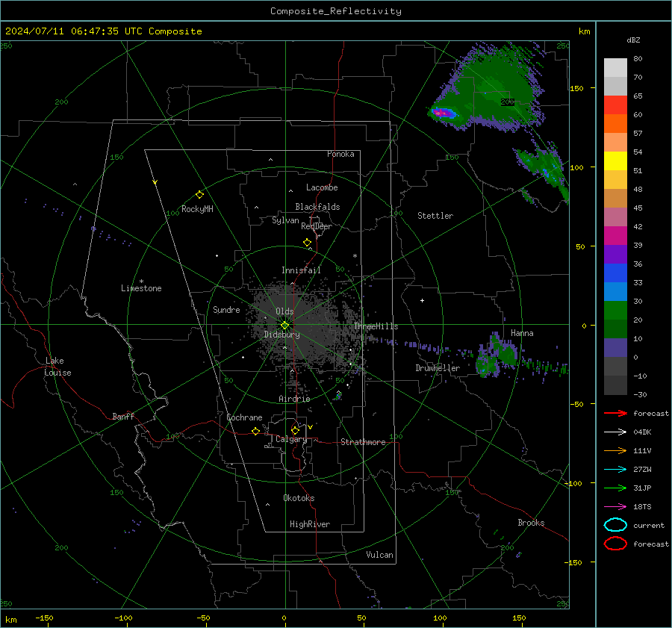Click the HighRiver town label

[x=310, y=524]
